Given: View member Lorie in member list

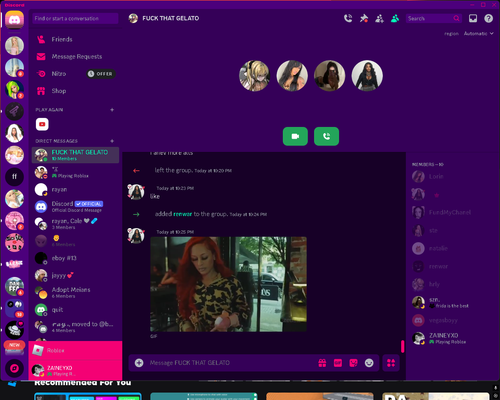Looking at the screenshot, I should coord(452,177).
